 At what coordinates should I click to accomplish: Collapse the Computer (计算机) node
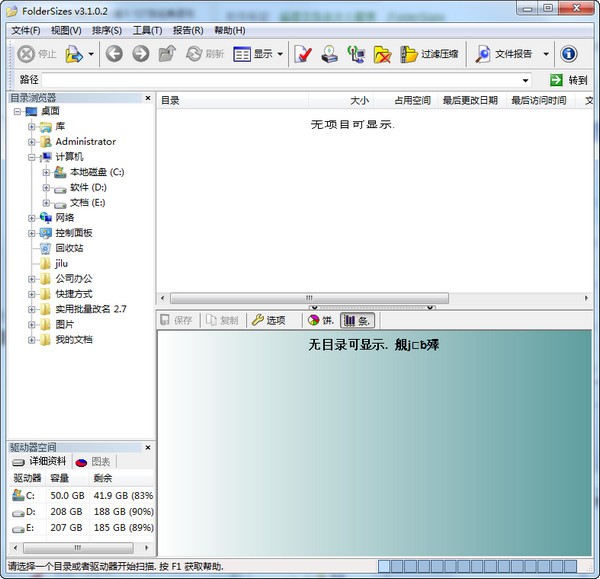coord(32,157)
